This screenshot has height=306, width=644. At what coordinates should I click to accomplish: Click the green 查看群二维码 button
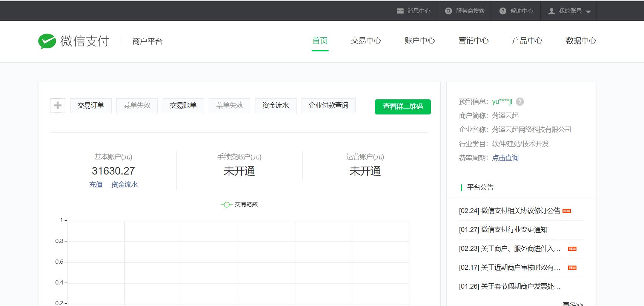point(403,107)
